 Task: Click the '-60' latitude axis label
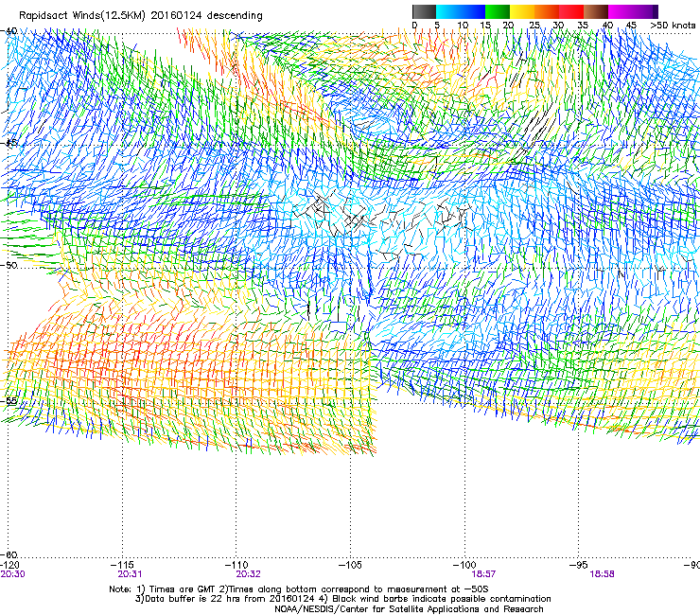click(9, 554)
